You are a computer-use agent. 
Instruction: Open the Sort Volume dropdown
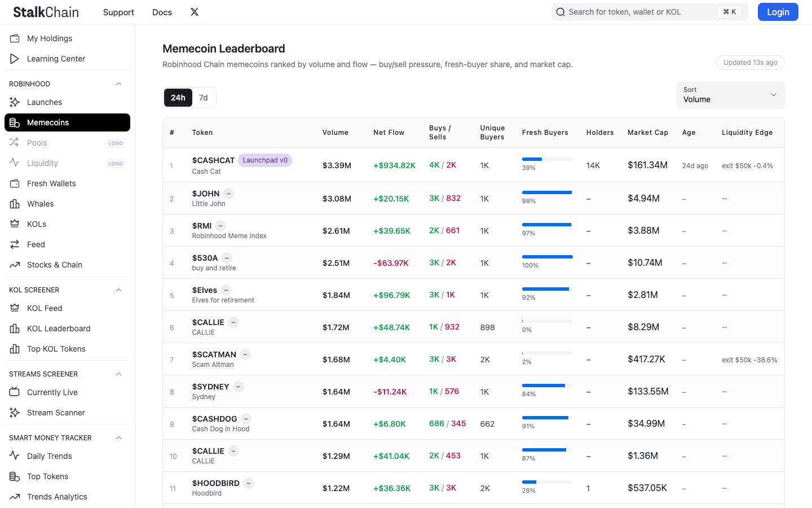(x=730, y=95)
